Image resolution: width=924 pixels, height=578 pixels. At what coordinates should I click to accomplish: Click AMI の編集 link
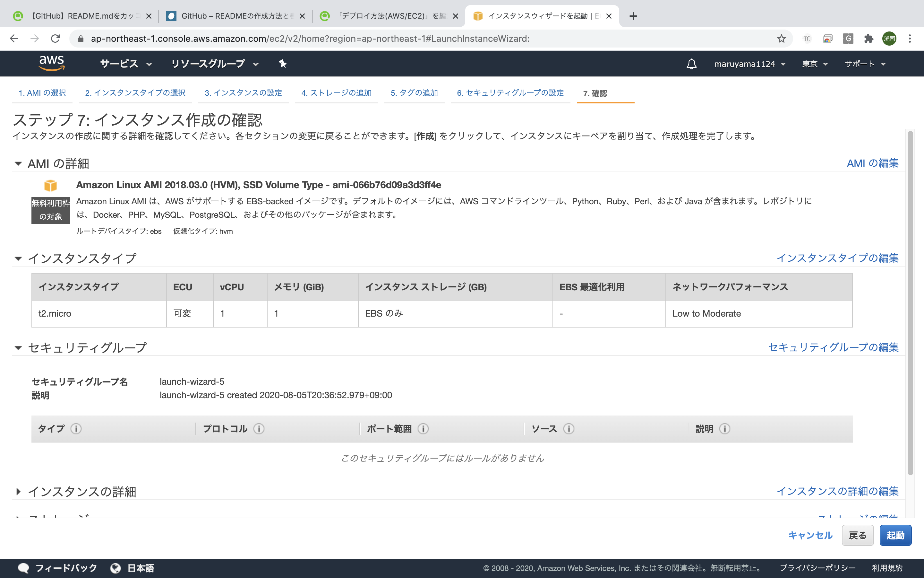pos(872,163)
